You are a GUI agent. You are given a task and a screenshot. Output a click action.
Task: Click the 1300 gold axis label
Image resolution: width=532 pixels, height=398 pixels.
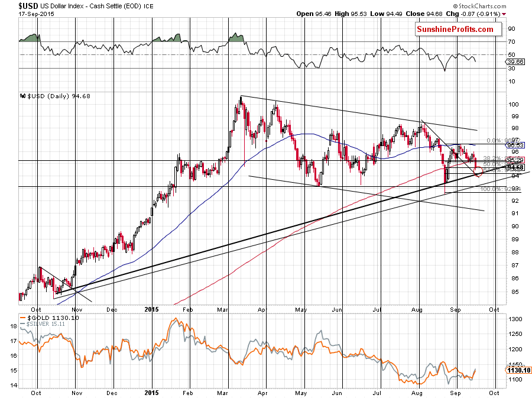(x=515, y=319)
